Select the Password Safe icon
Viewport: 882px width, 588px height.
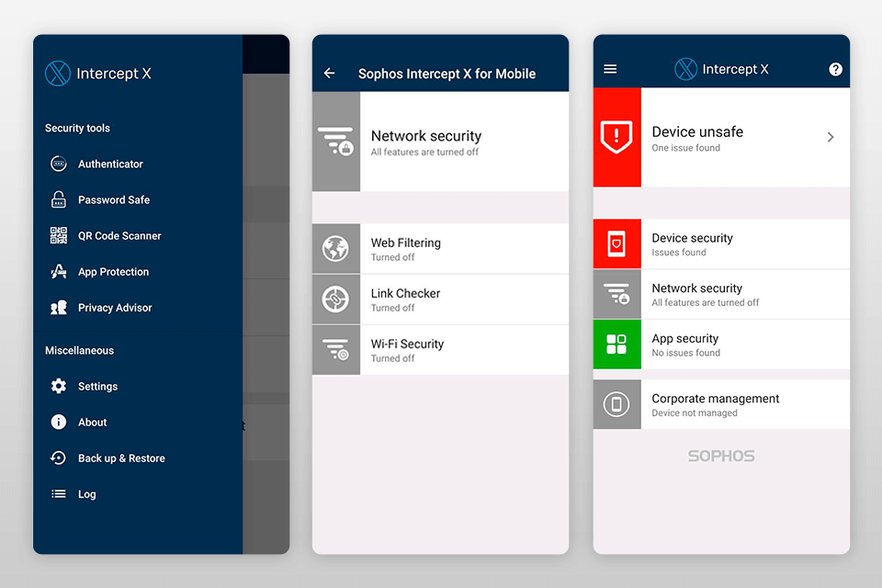(57, 199)
